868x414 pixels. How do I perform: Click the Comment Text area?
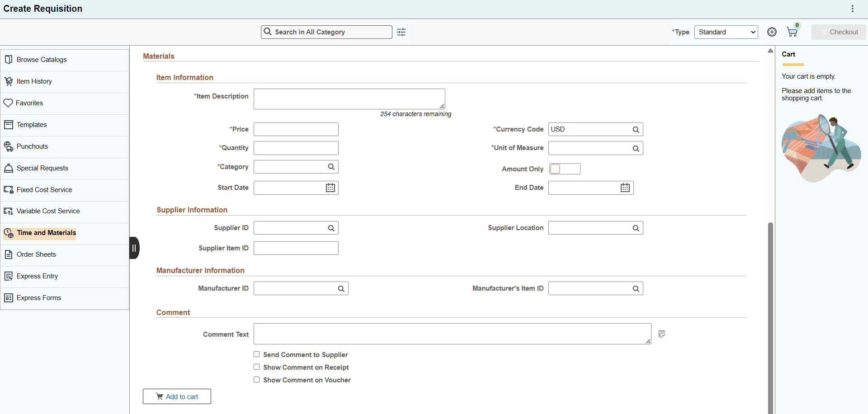click(453, 334)
